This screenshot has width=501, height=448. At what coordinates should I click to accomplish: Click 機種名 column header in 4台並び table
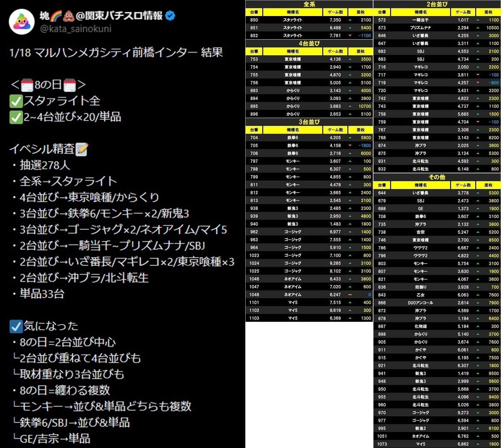tap(293, 51)
